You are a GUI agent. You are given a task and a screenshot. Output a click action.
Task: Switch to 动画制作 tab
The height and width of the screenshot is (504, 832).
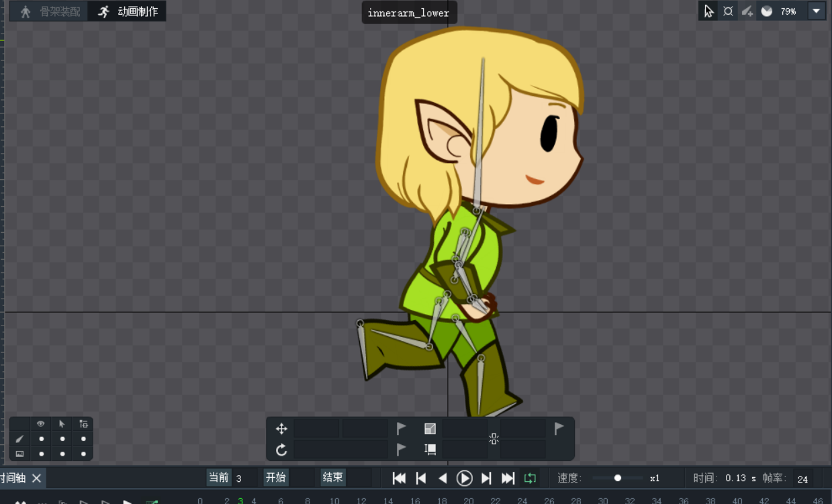(x=128, y=12)
